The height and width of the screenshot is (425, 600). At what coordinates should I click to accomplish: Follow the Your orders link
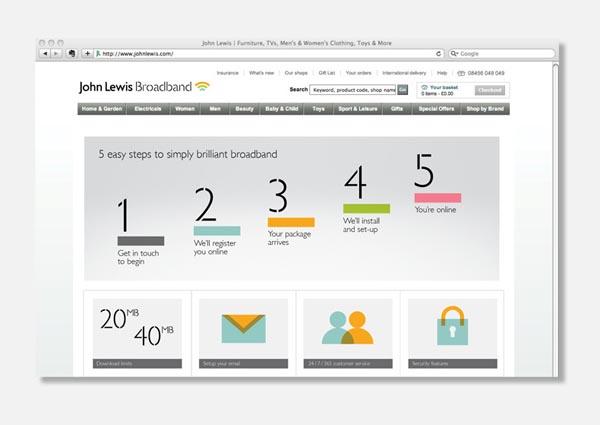359,73
